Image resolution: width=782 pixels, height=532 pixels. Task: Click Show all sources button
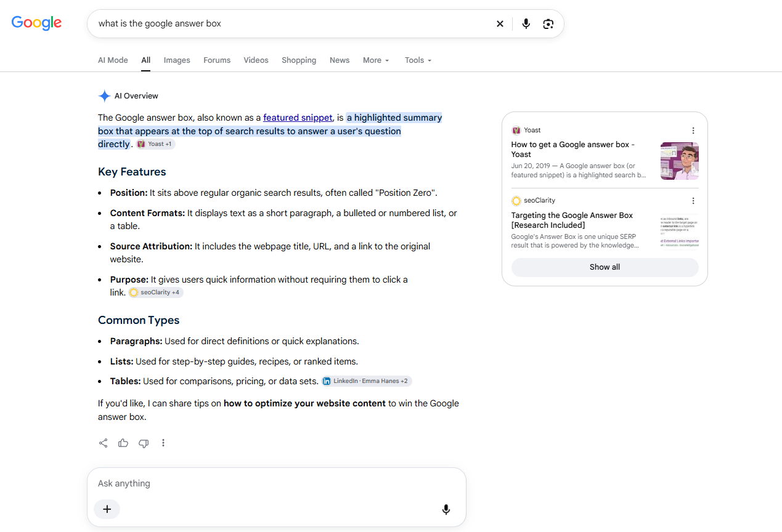[x=605, y=267]
